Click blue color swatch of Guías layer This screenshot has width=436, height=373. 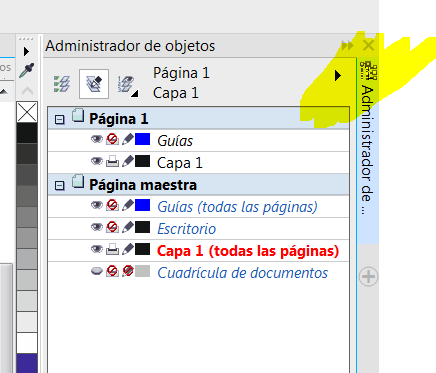(x=142, y=139)
